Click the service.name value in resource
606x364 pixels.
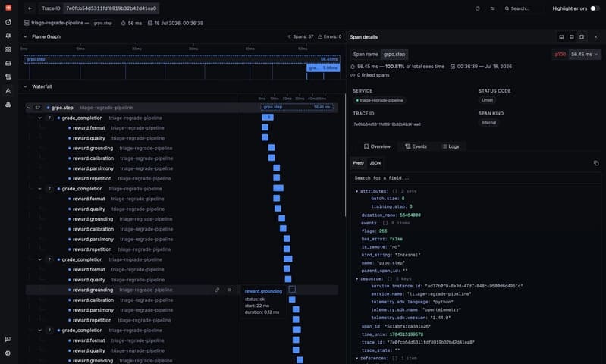click(x=438, y=294)
